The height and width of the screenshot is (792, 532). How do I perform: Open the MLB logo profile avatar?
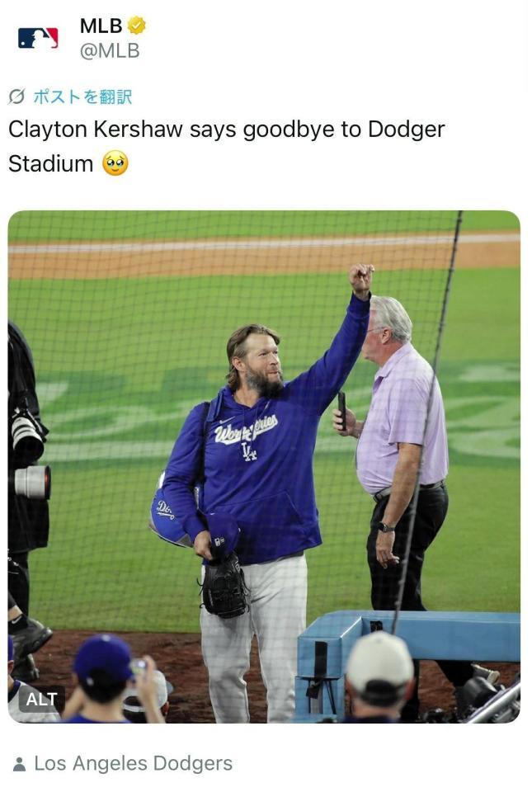point(39,38)
